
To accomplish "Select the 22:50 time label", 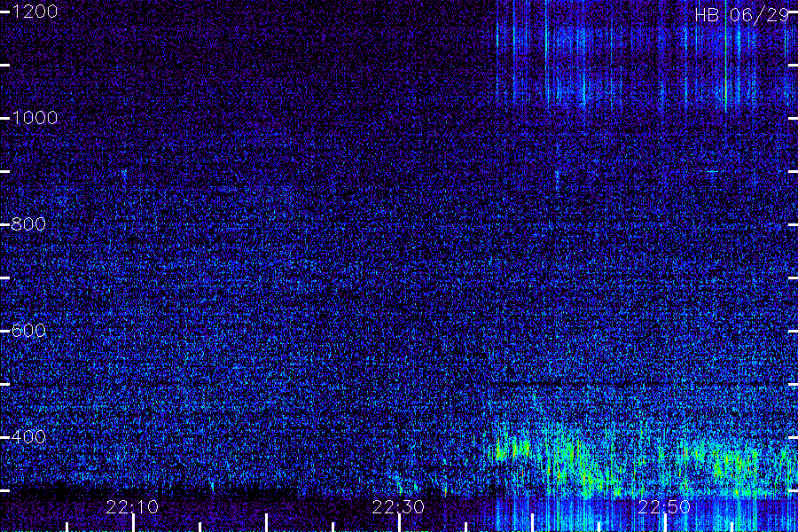I will pos(664,507).
